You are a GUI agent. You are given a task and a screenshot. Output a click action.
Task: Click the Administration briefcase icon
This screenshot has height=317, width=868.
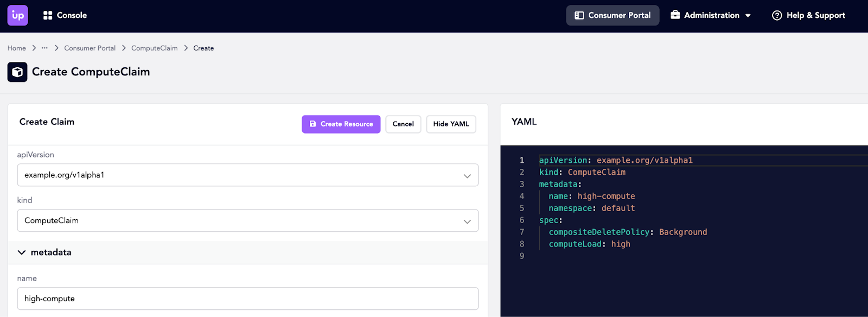pyautogui.click(x=675, y=15)
